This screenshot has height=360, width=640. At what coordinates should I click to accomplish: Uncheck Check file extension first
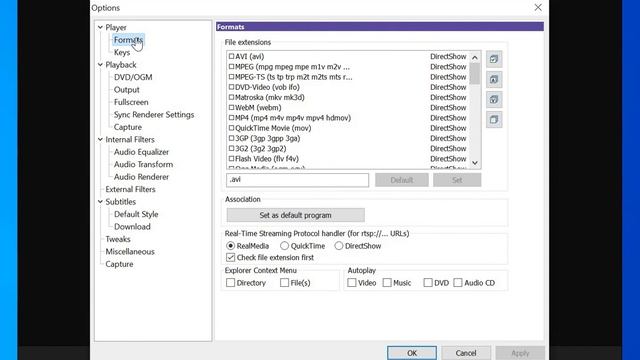[x=231, y=258]
